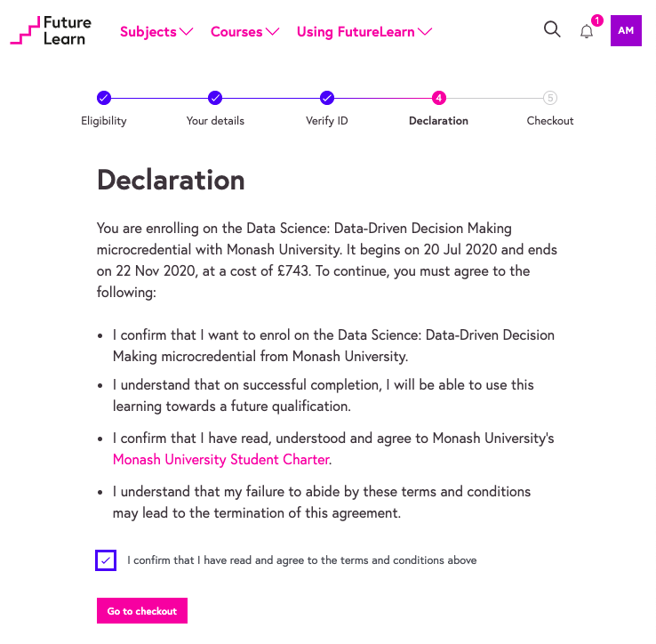Go to the Your details step label
Image resolution: width=656 pixels, height=644 pixels.
coord(215,121)
